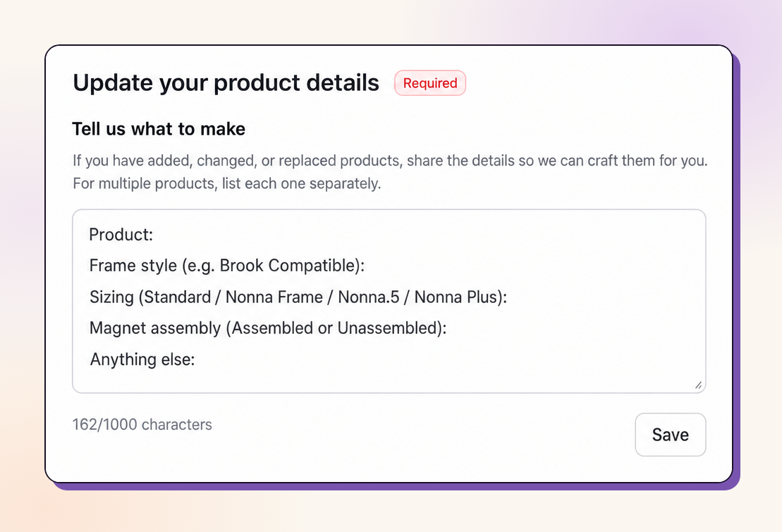The height and width of the screenshot is (532, 782).
Task: Click the 'Sizing (Standard / Nonna Frame...' line
Action: pos(298,297)
